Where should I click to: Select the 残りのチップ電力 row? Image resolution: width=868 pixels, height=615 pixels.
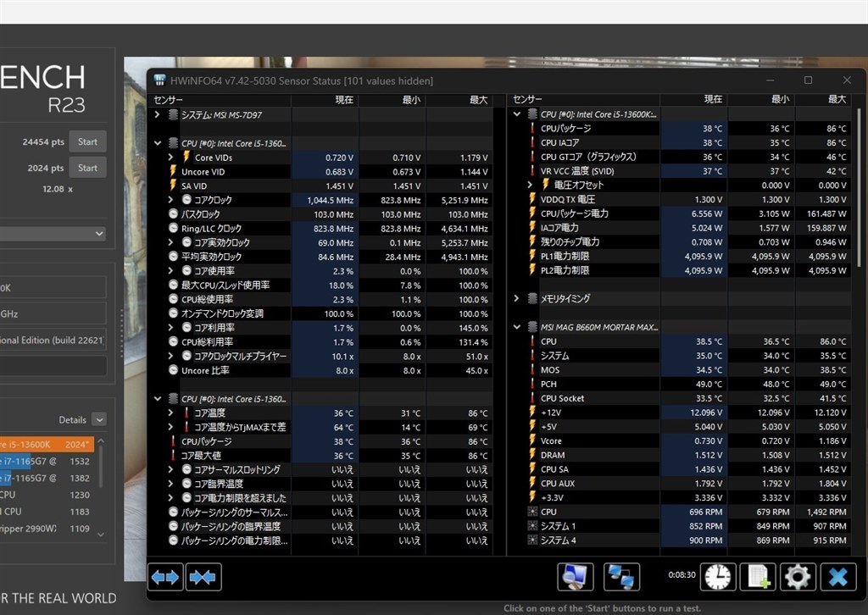coord(688,241)
